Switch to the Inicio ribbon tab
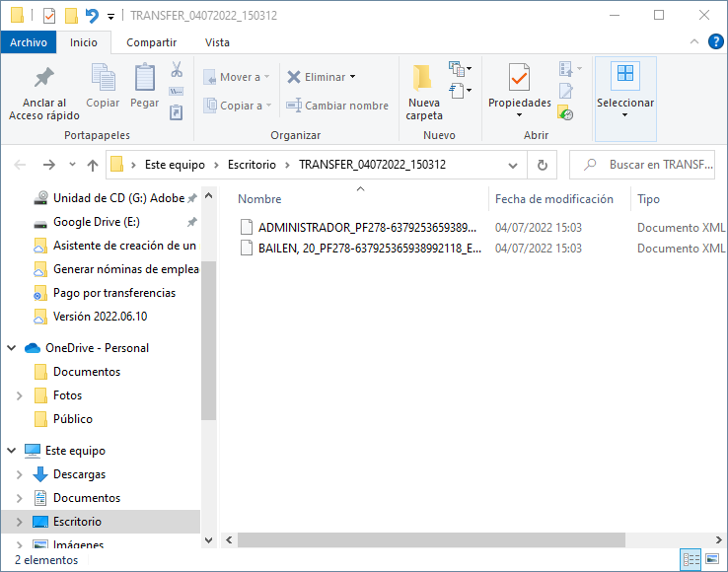Screen dimensions: 728x572 84,42
